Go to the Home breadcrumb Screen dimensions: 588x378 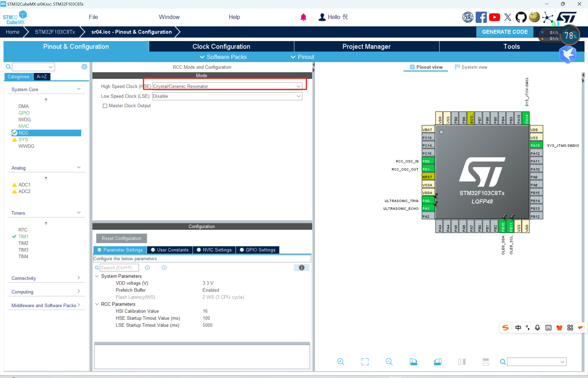[x=13, y=32]
